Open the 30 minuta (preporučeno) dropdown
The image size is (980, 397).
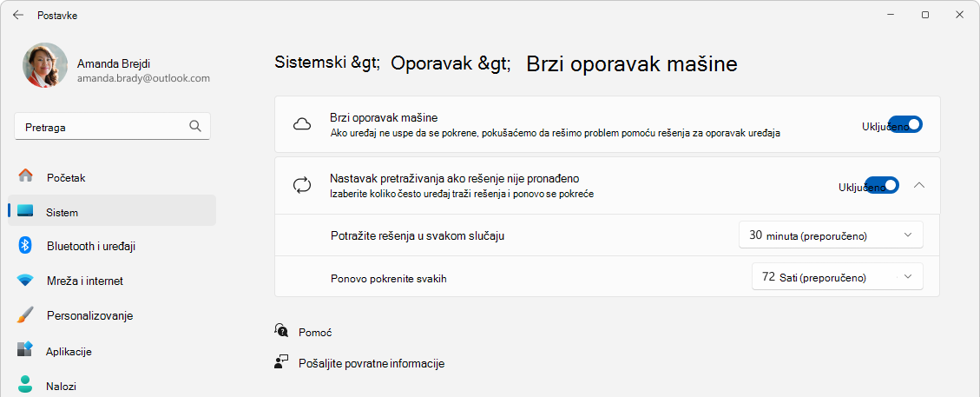pyautogui.click(x=831, y=235)
